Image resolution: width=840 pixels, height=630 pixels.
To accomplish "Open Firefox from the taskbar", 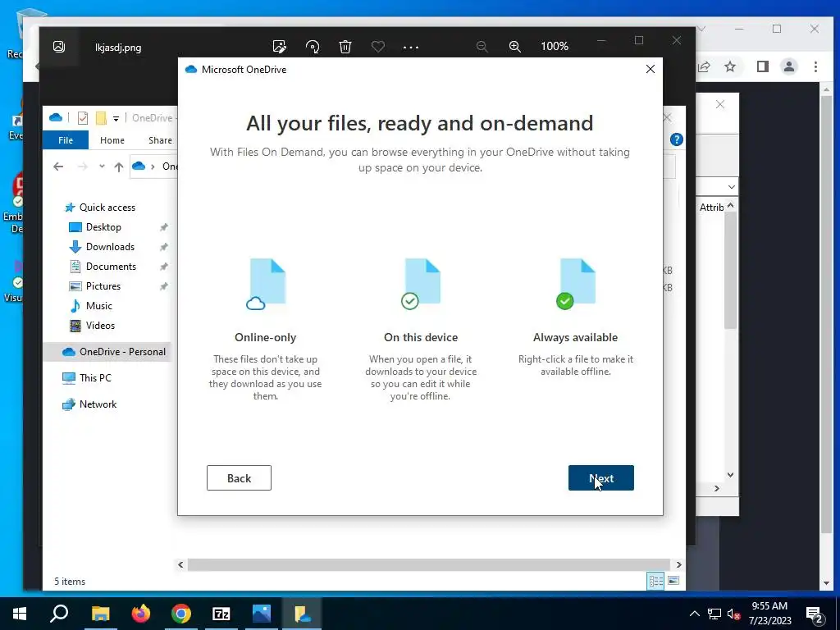I will tap(141, 614).
